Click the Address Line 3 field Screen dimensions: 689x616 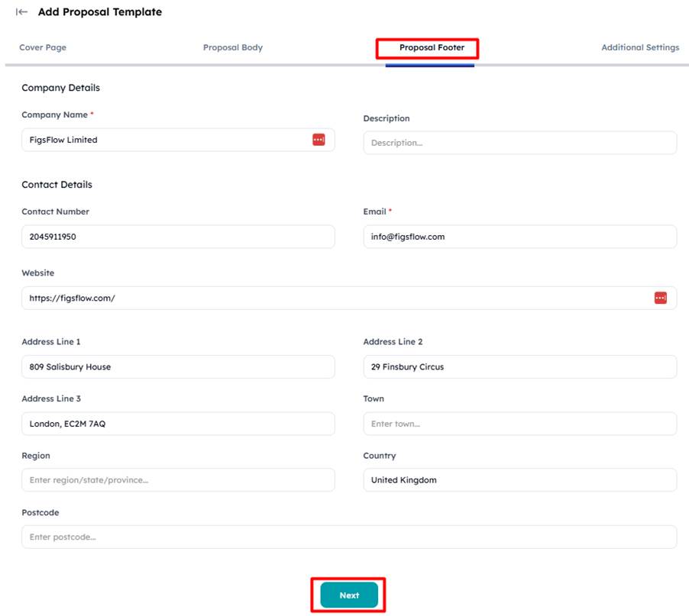[x=178, y=424]
